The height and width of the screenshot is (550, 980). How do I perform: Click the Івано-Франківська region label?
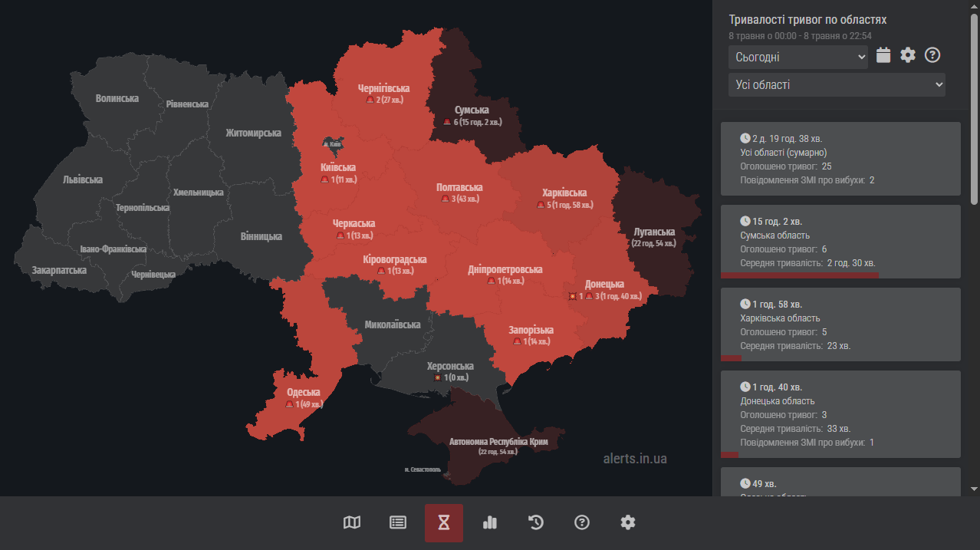pyautogui.click(x=113, y=249)
